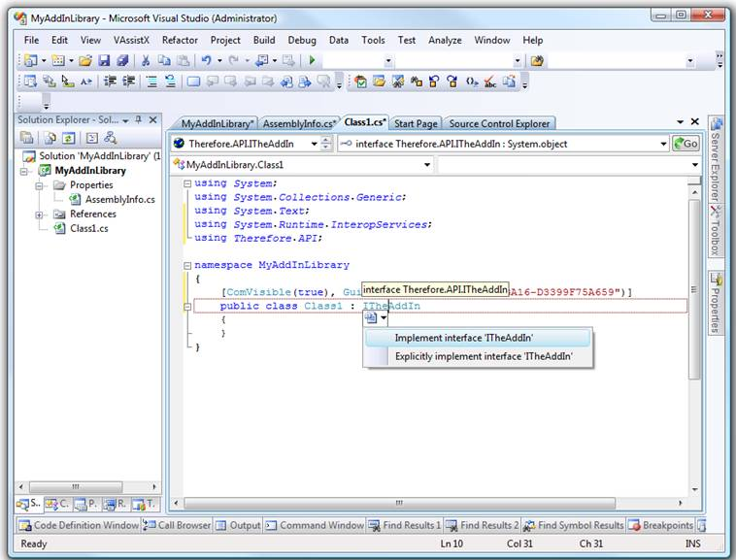Click Solution Explorer Refresh icon
The height and width of the screenshot is (560, 736).
(69, 138)
